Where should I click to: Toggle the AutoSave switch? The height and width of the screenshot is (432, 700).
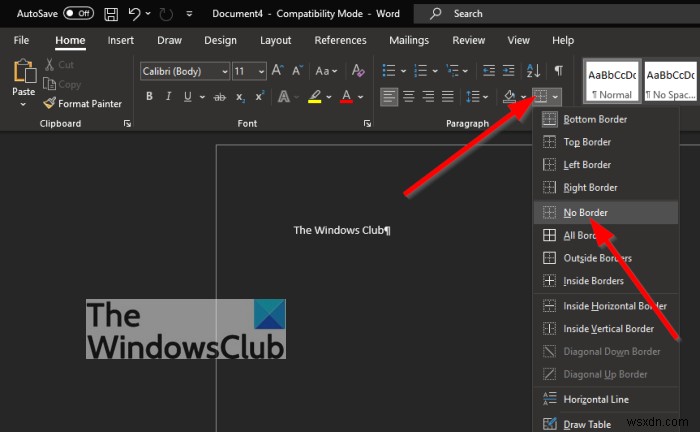[x=78, y=13]
